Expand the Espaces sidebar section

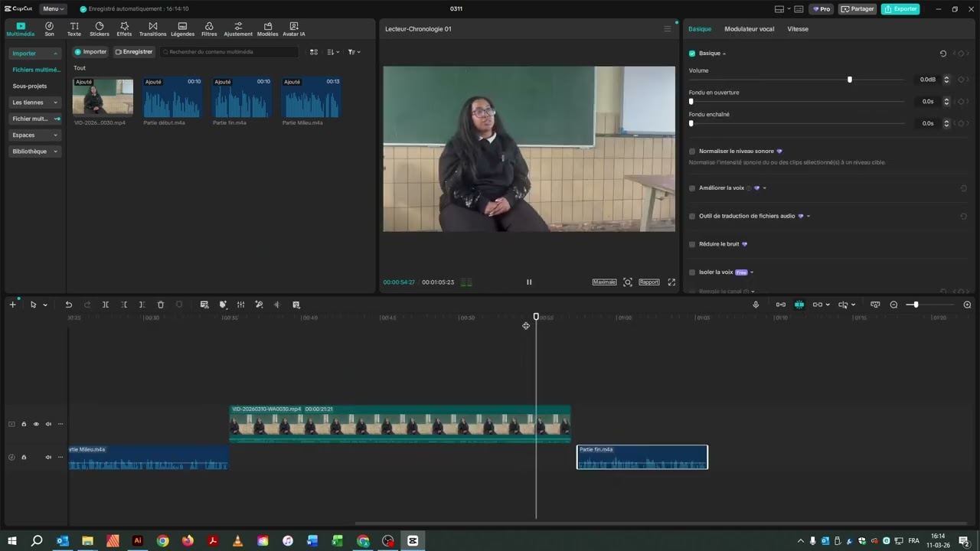tap(34, 135)
